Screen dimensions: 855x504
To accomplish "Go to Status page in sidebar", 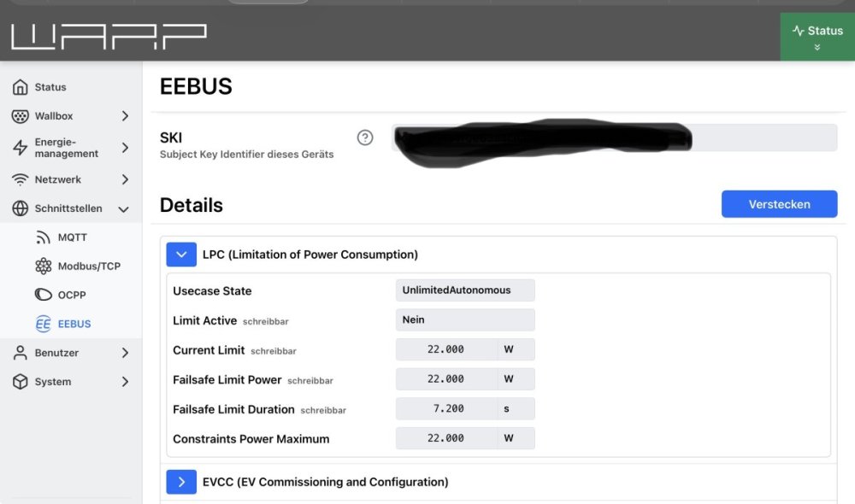I will [50, 87].
